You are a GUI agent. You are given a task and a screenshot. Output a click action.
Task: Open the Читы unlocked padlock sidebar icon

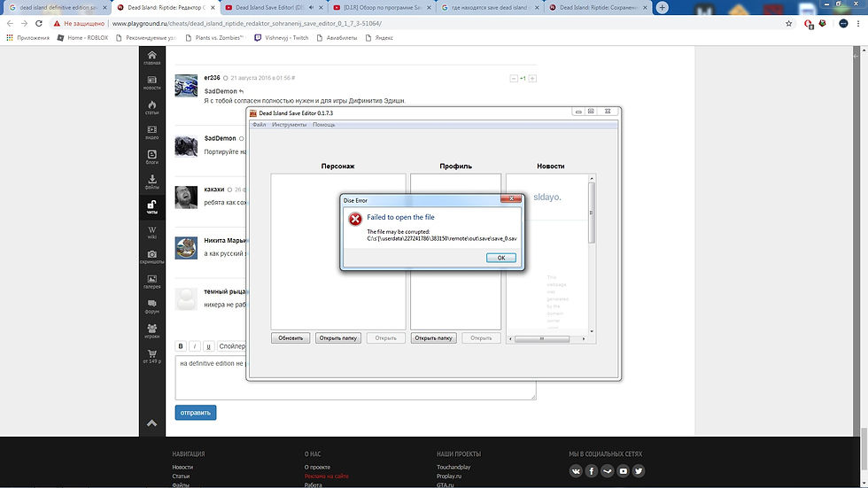pos(151,207)
